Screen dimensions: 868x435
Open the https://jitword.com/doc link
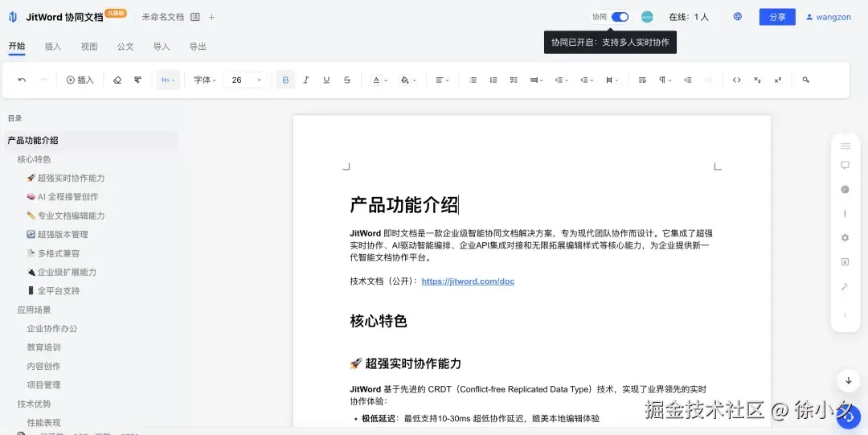tap(468, 281)
